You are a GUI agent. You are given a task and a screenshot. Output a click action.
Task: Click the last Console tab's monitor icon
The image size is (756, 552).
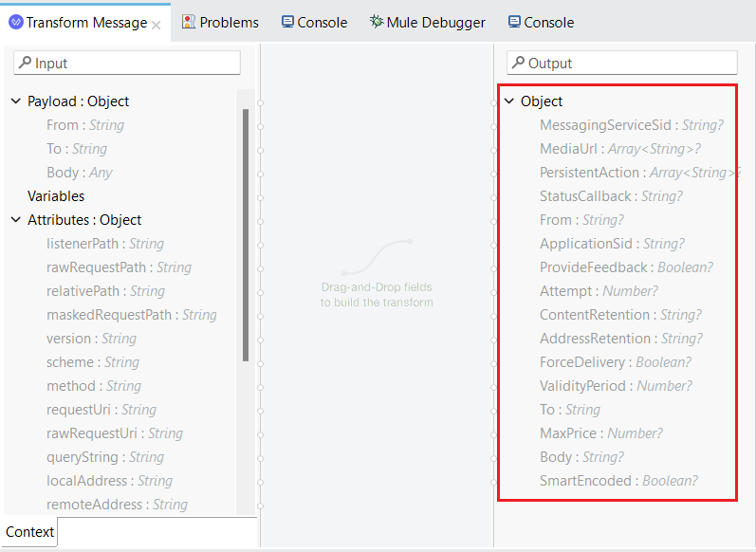[x=514, y=22]
